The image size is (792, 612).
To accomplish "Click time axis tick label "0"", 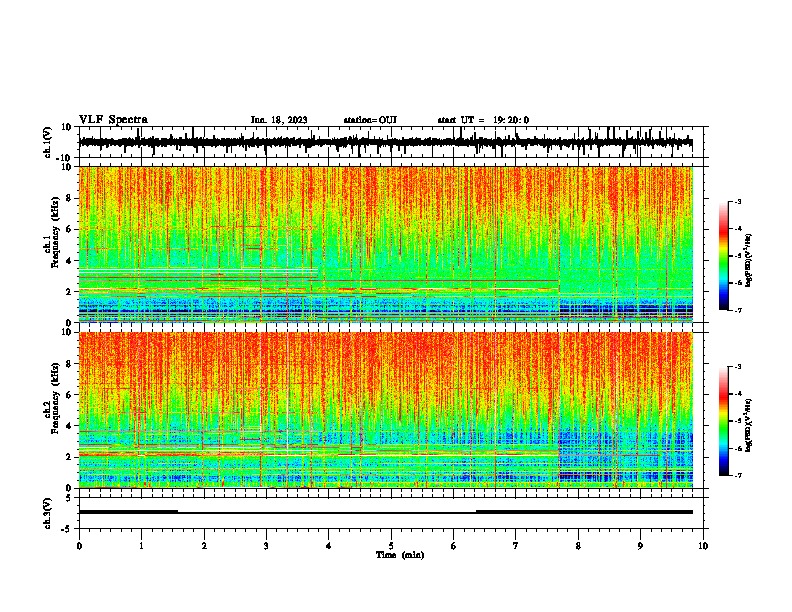I will pyautogui.click(x=79, y=546).
